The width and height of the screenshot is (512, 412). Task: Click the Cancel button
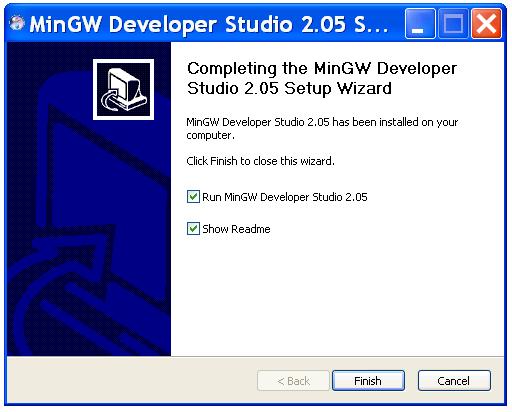coord(454,380)
